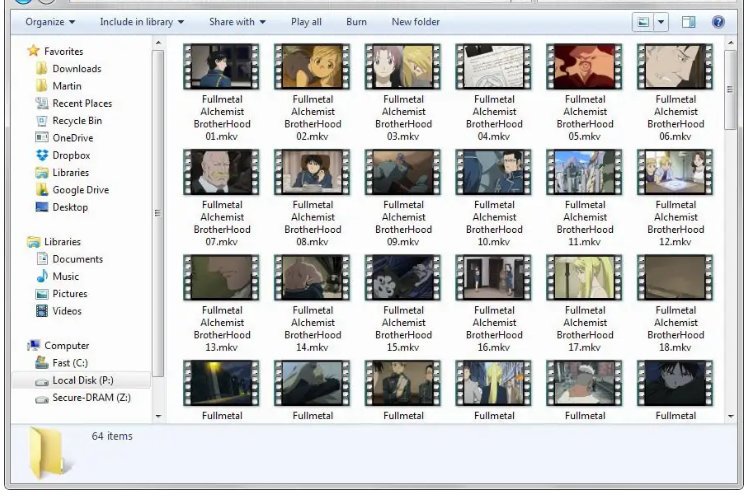This screenshot has height=496, width=750.
Task: Open the Documents library
Action: pyautogui.click(x=77, y=259)
